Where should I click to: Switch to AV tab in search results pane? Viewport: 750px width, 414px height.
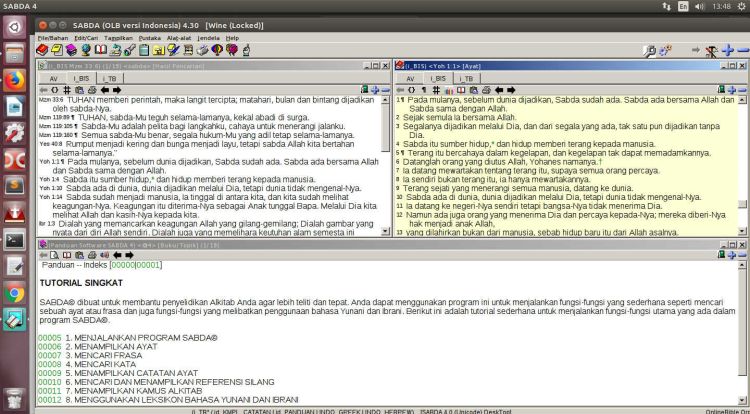54,79
